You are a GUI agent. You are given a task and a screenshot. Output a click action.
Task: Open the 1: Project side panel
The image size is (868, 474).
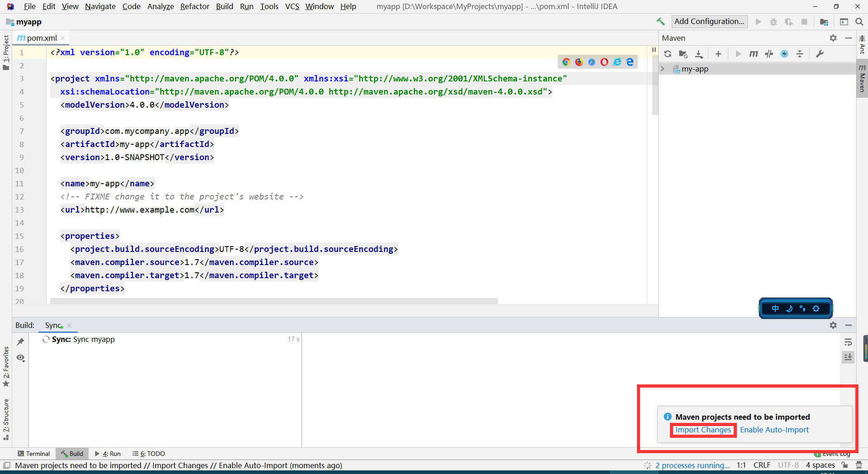coord(6,52)
